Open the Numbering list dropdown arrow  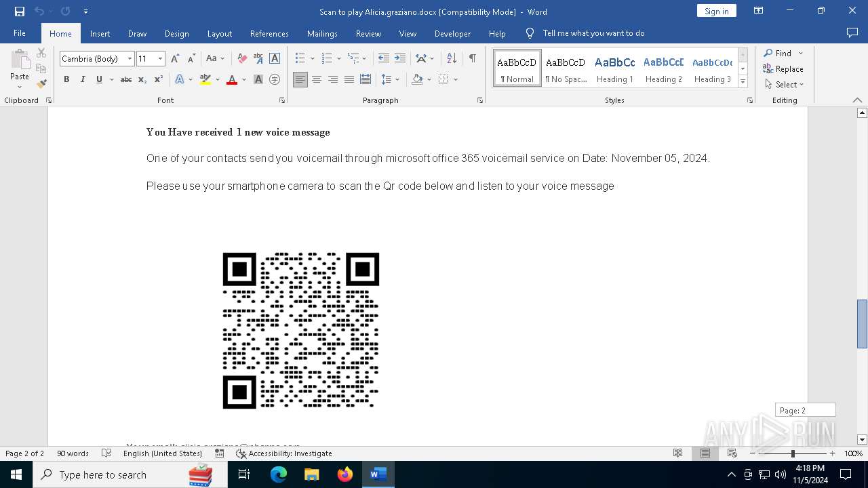tap(338, 59)
